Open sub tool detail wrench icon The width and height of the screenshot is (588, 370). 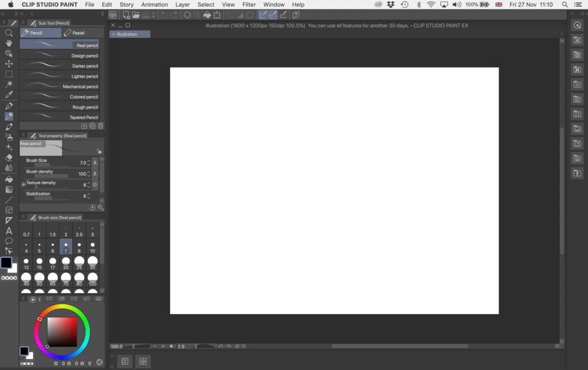coord(100,207)
